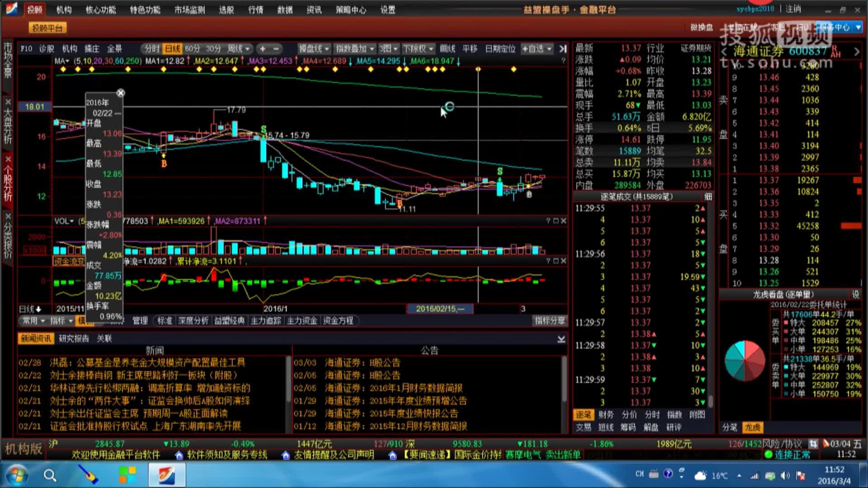The image size is (868, 488).
Task: Select 龙虎 view tab
Action: pos(752,427)
